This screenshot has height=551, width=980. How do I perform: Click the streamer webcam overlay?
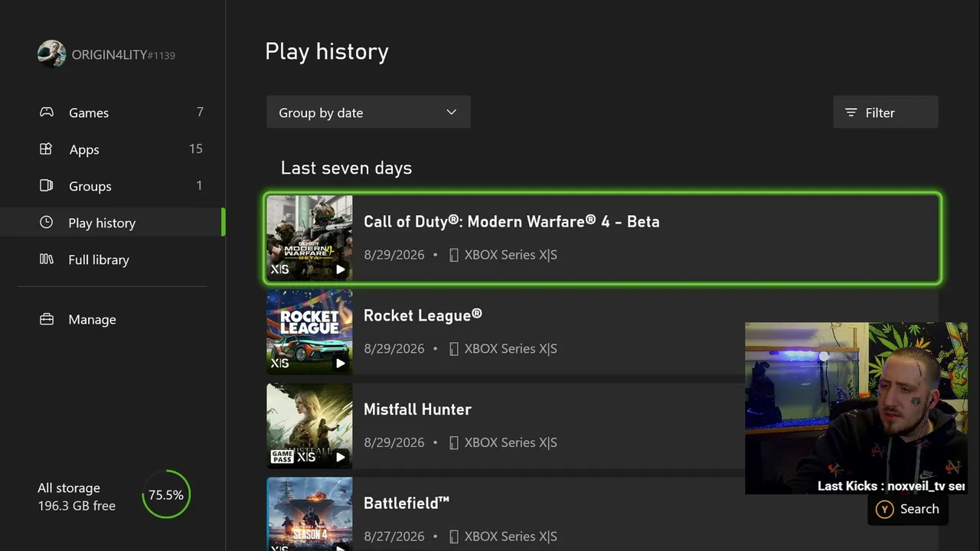(856, 408)
